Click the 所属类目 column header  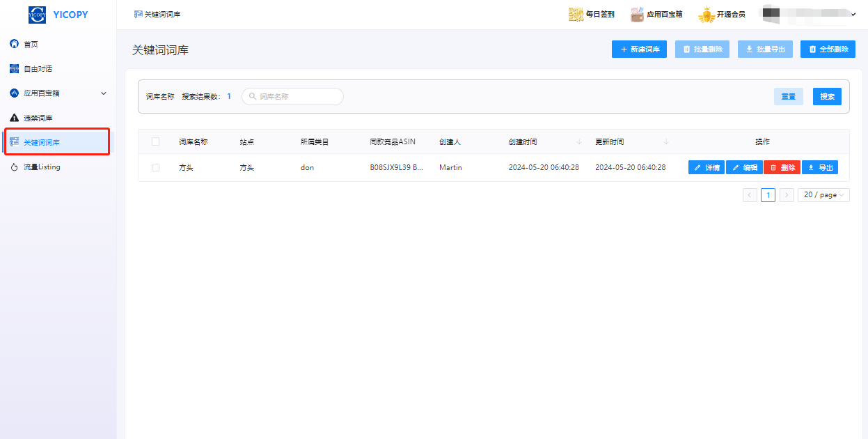point(315,141)
